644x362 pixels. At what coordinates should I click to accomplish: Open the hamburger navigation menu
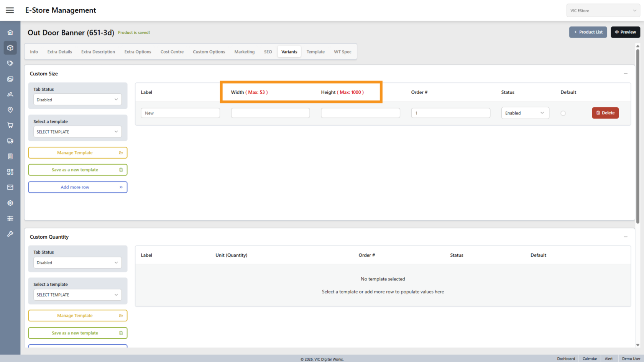pyautogui.click(x=10, y=10)
